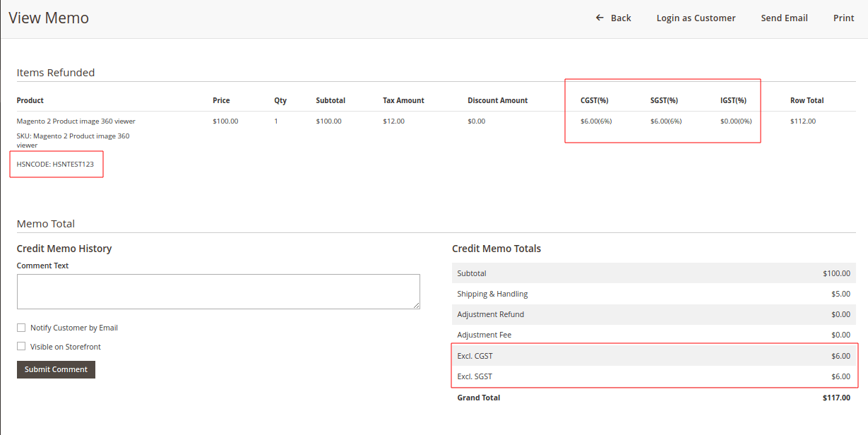Click the Excl. SGST amount
Viewport: 868px width, 435px height.
840,376
